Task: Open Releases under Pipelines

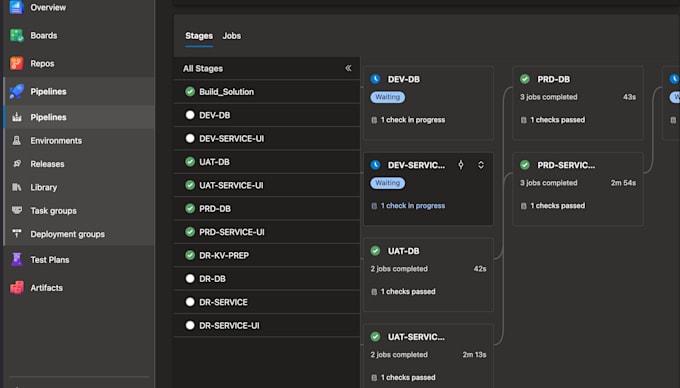Action: click(x=47, y=164)
